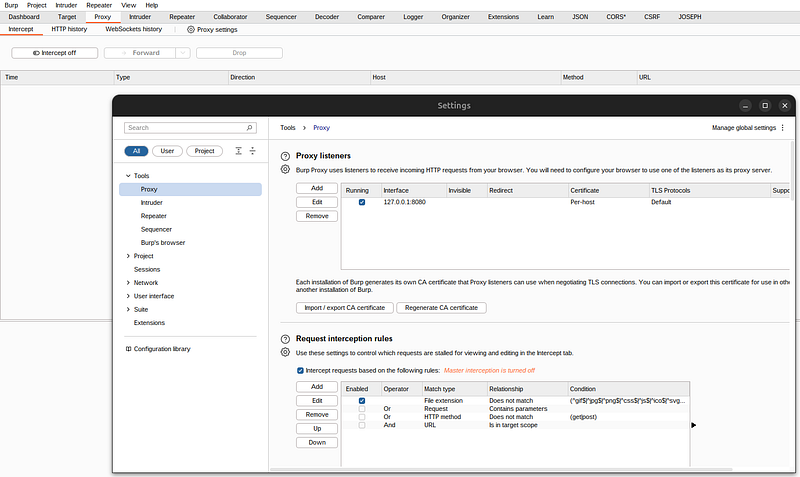This screenshot has width=800, height=477.
Task: Open the WebSockets history sub-tab
Action: click(134, 30)
